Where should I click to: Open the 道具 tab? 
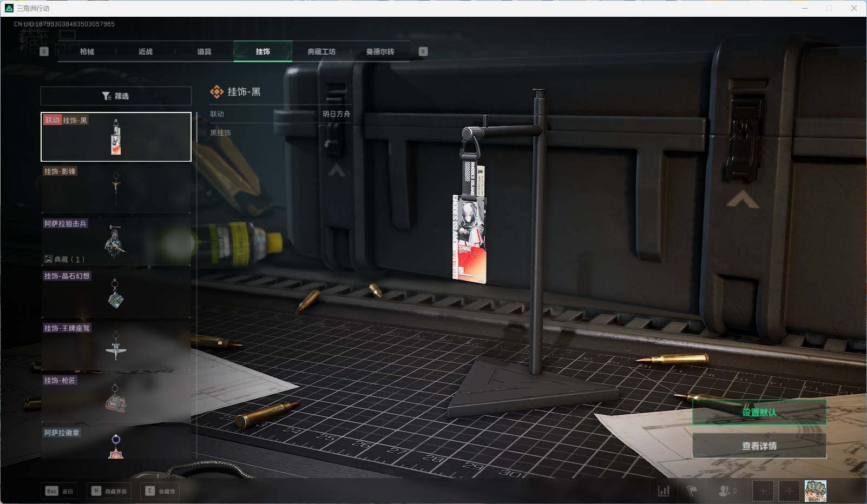(204, 51)
